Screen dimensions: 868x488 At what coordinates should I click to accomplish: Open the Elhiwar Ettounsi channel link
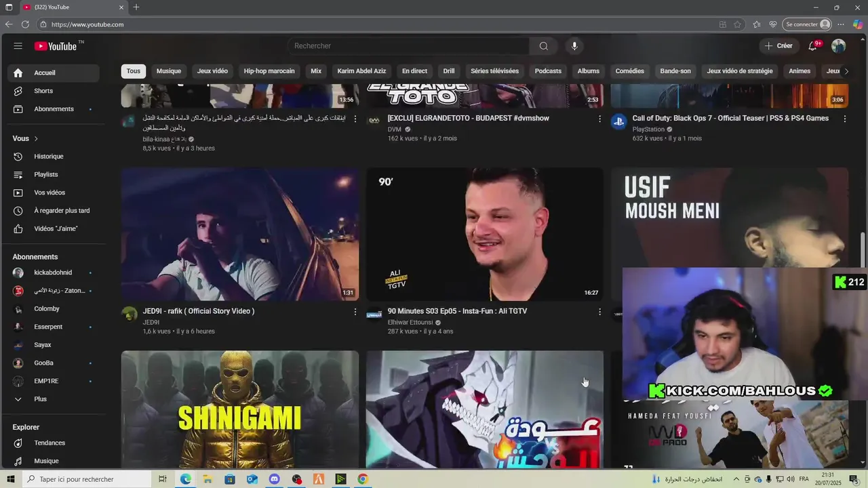pos(410,323)
